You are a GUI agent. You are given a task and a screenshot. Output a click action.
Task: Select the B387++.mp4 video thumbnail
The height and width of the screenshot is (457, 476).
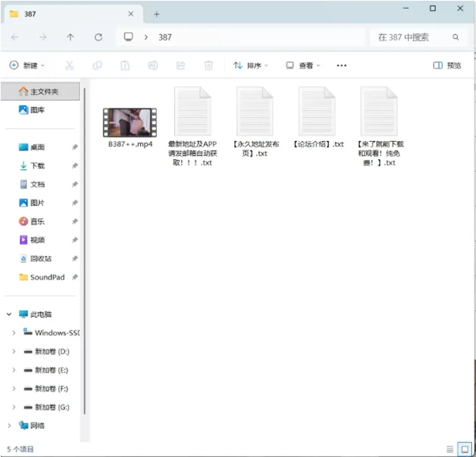coord(130,122)
